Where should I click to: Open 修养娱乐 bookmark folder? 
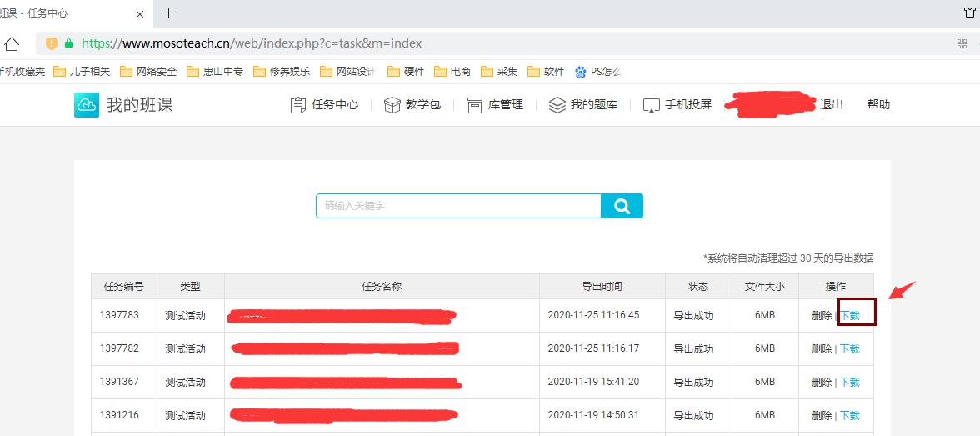pyautogui.click(x=282, y=72)
